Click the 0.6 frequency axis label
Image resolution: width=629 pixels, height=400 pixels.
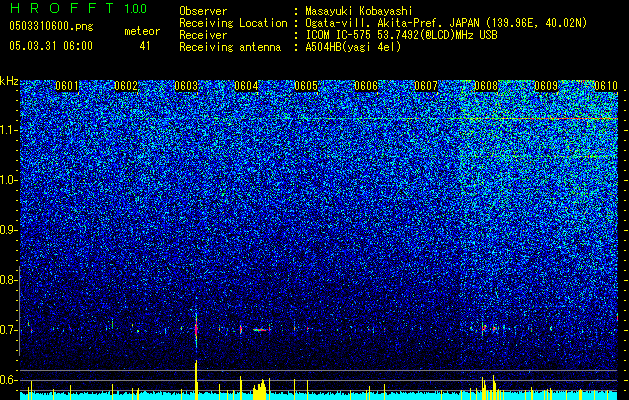tap(7, 380)
